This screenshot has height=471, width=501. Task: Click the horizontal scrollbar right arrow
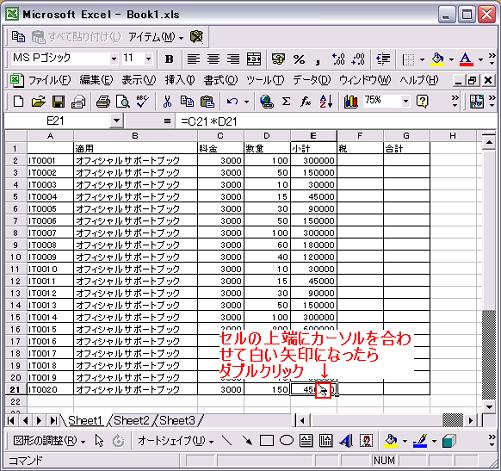click(x=471, y=420)
